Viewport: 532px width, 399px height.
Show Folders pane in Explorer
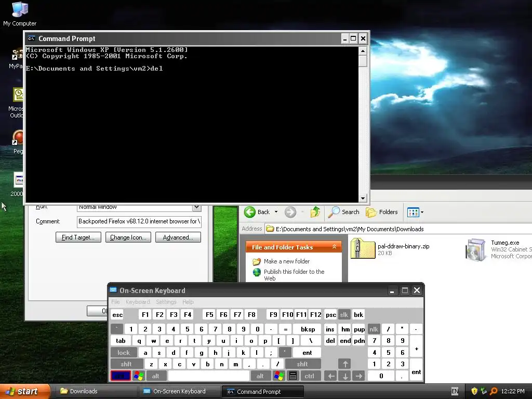point(382,212)
